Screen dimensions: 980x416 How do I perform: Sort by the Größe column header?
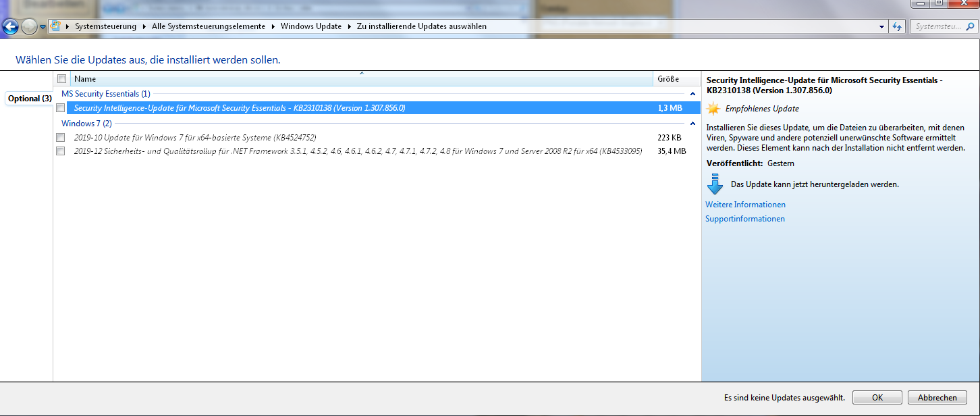(x=677, y=79)
